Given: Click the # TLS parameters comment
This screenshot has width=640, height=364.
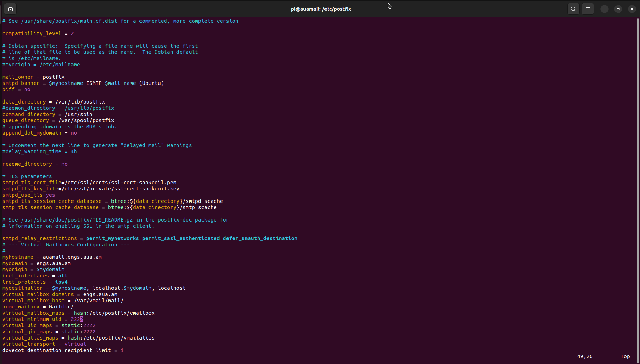Looking at the screenshot, I should [27, 176].
